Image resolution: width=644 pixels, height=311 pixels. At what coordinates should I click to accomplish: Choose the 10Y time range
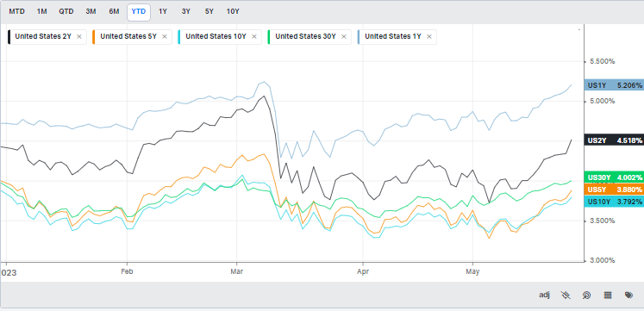pyautogui.click(x=233, y=11)
